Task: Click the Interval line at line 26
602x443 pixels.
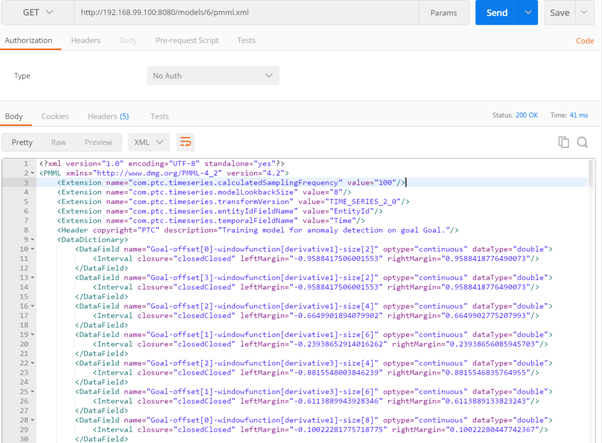Action: pyautogui.click(x=316, y=401)
